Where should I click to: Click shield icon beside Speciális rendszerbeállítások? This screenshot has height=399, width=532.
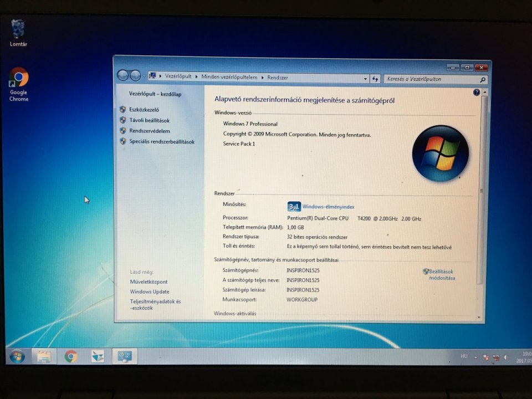coord(123,141)
